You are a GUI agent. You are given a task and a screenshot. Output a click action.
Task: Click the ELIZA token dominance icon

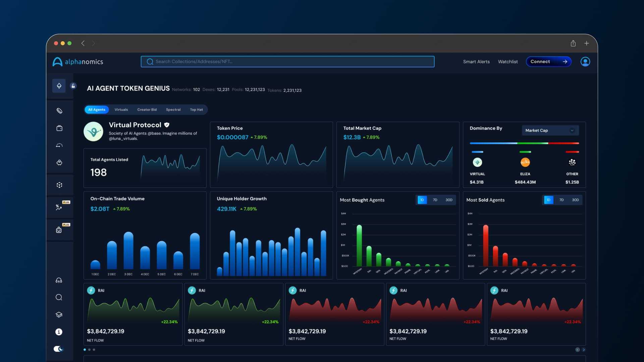point(525,162)
